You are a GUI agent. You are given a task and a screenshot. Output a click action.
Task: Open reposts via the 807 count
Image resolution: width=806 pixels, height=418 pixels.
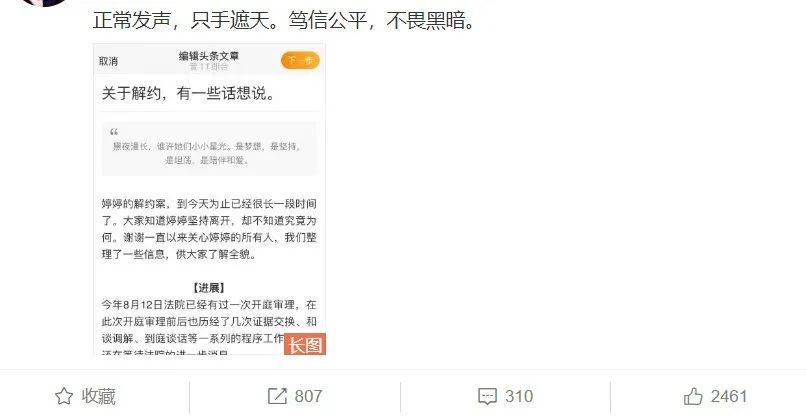click(x=308, y=396)
